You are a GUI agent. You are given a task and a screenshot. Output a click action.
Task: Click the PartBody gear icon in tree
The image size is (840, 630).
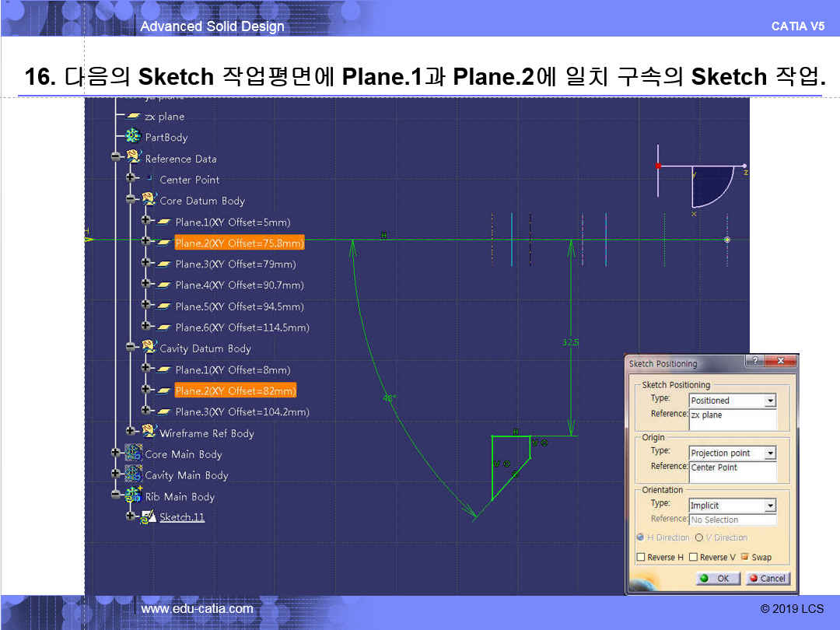point(133,137)
